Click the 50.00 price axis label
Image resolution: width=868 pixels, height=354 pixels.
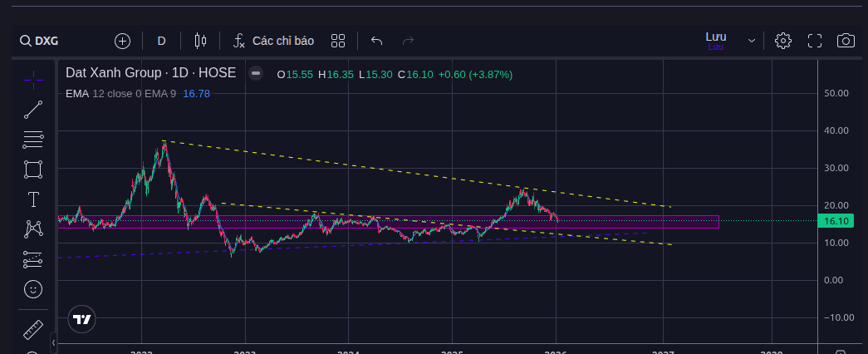pyautogui.click(x=836, y=93)
